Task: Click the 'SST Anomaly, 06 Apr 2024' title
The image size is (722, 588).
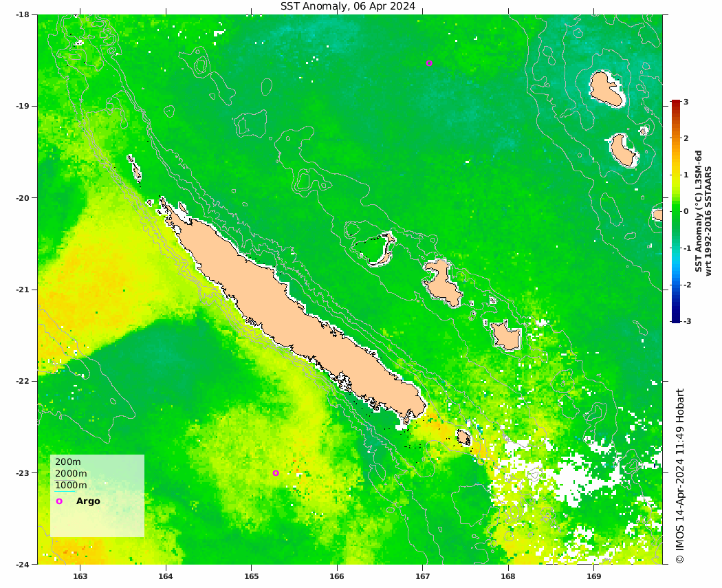Action: click(348, 6)
